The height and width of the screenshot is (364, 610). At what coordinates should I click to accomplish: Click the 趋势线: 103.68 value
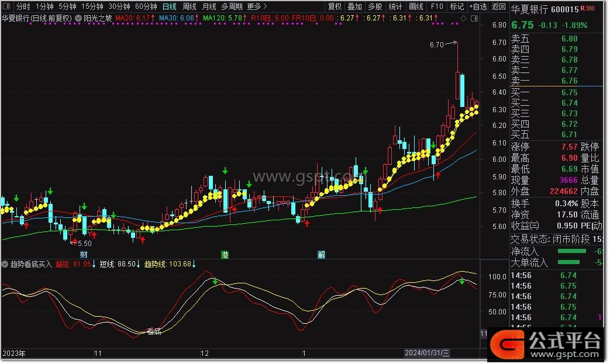[x=170, y=264]
